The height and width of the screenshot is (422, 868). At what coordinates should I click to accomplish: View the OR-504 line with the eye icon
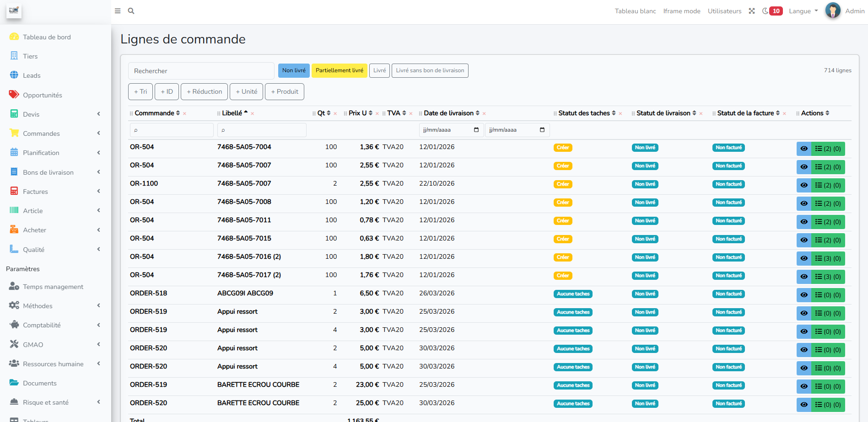tap(804, 149)
